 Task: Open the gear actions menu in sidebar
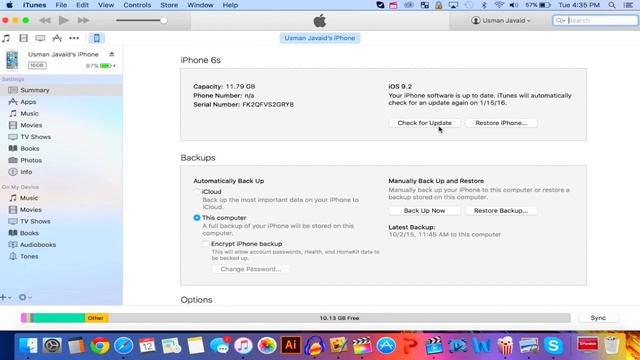[x=24, y=298]
